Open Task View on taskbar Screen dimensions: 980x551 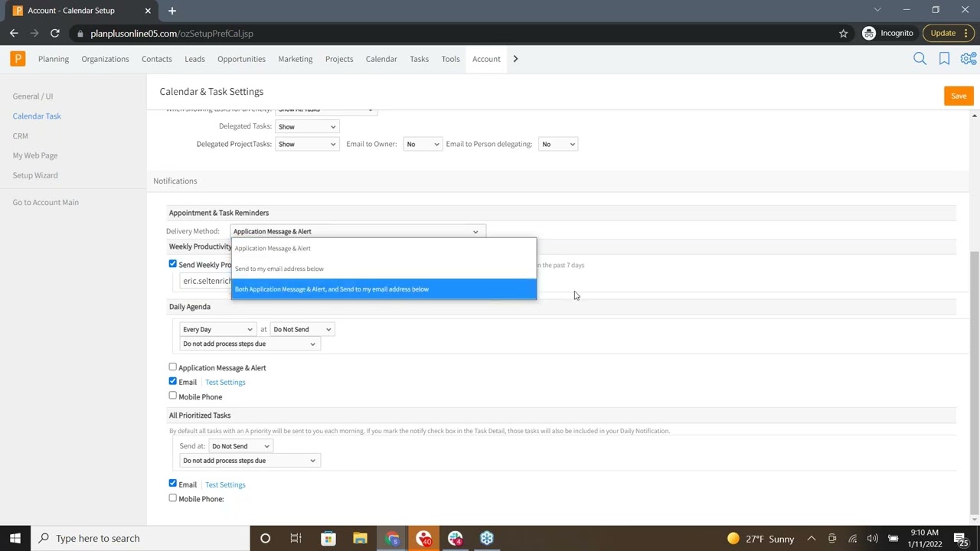click(x=296, y=538)
